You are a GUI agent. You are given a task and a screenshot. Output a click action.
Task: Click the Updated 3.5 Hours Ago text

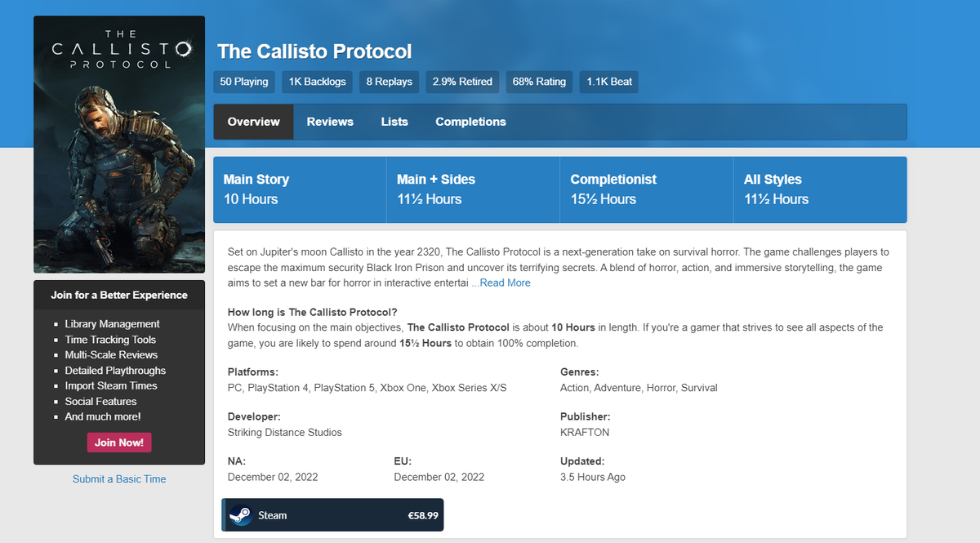click(x=593, y=477)
